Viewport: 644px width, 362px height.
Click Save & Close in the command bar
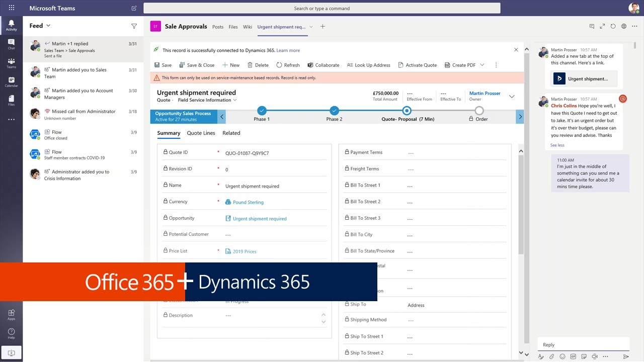pyautogui.click(x=197, y=65)
